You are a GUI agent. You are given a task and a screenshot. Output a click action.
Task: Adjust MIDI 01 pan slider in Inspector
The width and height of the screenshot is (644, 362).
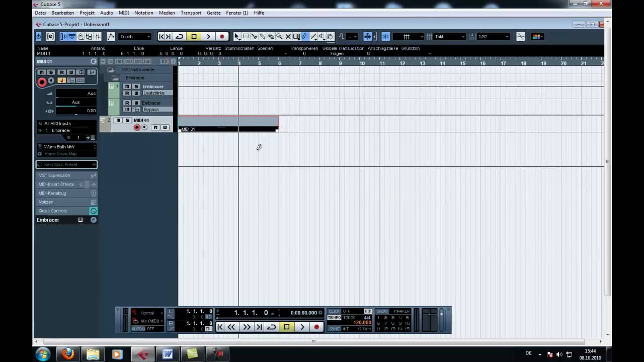75,103
